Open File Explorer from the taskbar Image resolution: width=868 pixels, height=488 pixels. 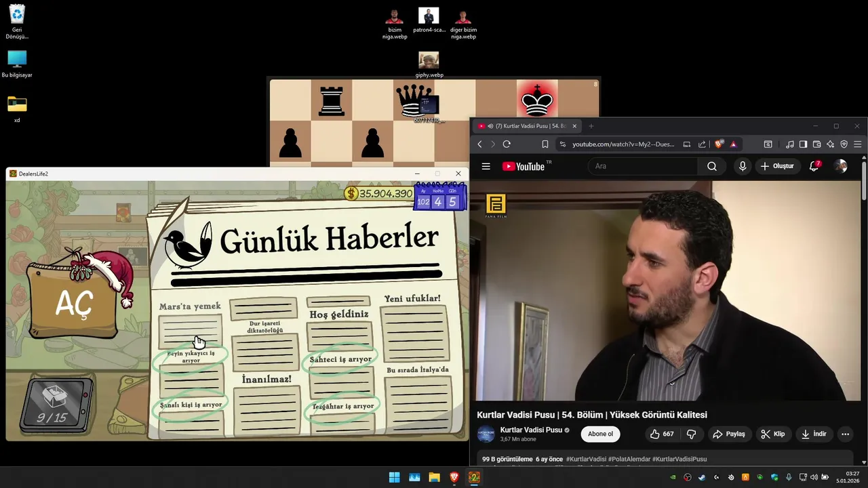(x=434, y=477)
